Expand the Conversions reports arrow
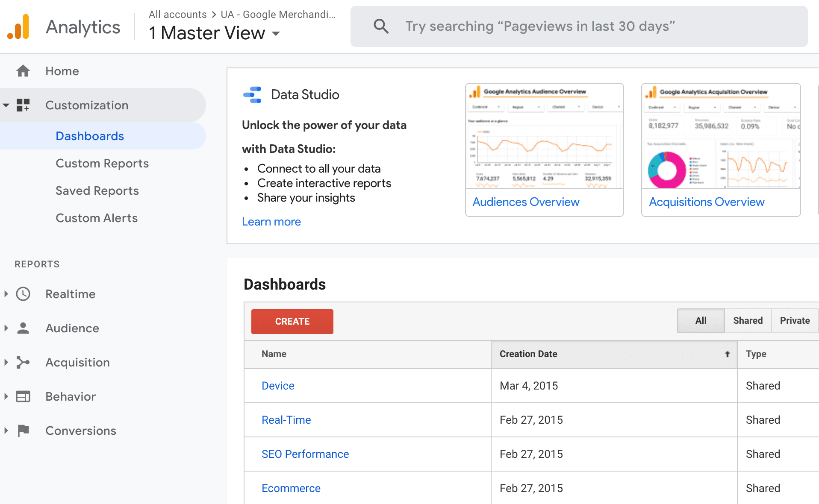Image resolution: width=819 pixels, height=504 pixels. coord(6,431)
